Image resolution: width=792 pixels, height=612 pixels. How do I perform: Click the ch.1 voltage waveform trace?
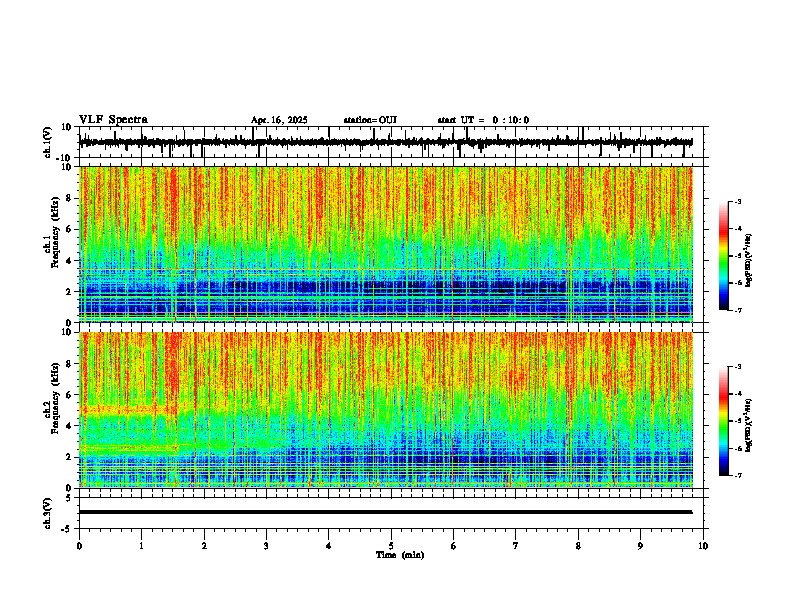[x=385, y=142]
